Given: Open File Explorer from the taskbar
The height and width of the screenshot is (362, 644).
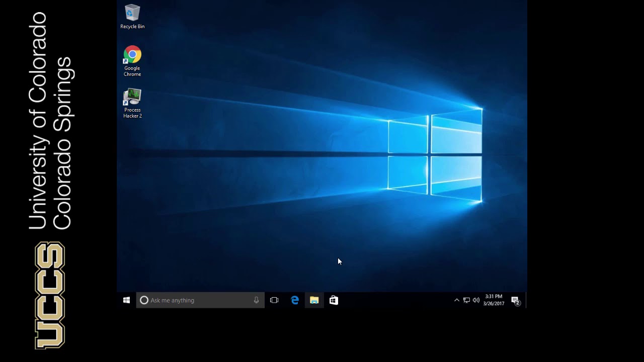Looking at the screenshot, I should (314, 300).
